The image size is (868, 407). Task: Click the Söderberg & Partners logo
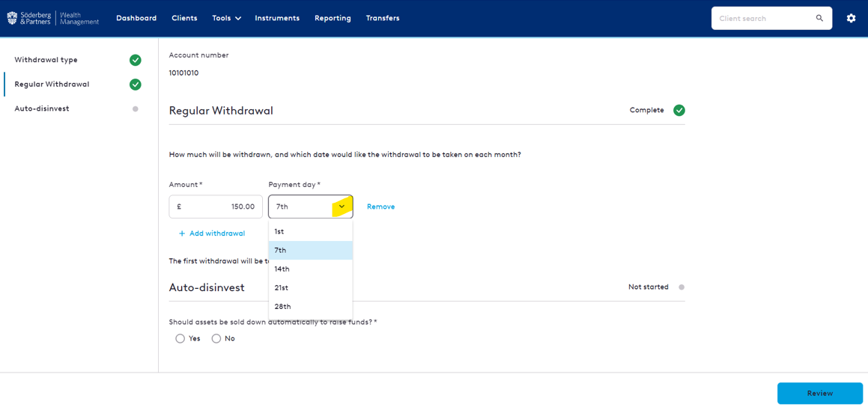(52, 18)
